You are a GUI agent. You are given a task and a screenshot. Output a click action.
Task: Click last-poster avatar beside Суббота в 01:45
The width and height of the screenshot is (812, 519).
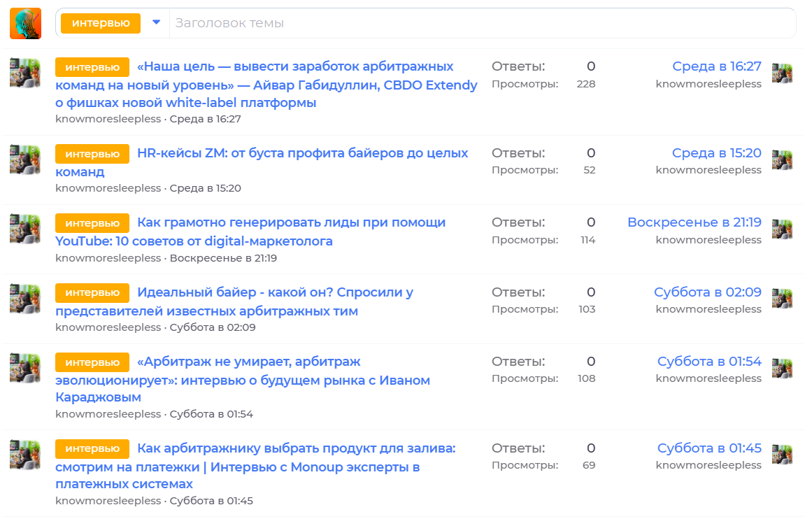(782, 455)
